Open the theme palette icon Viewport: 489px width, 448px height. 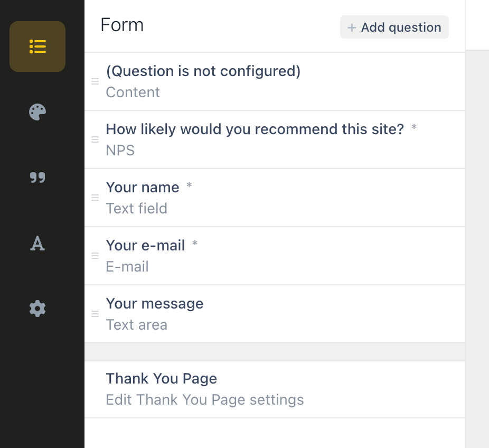coord(37,112)
